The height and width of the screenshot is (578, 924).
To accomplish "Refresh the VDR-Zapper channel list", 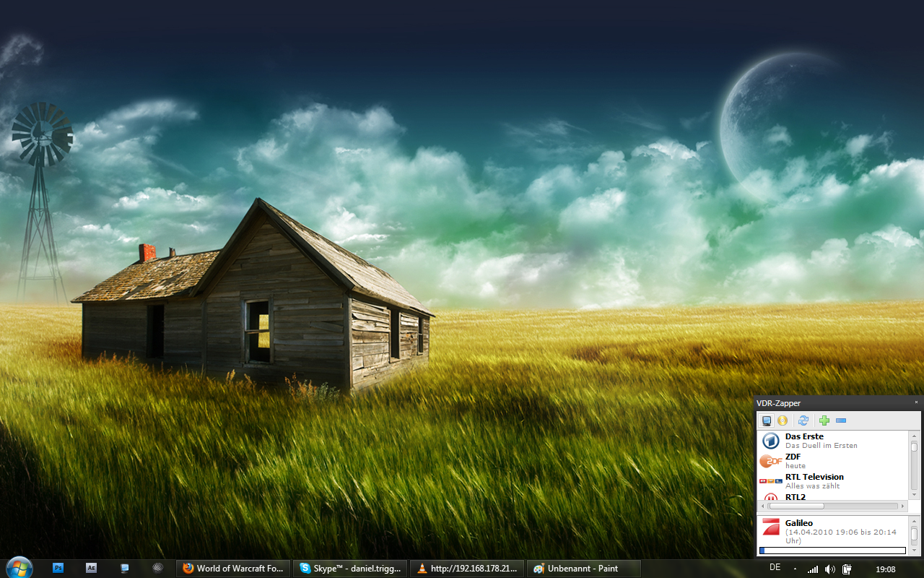I will coord(803,420).
